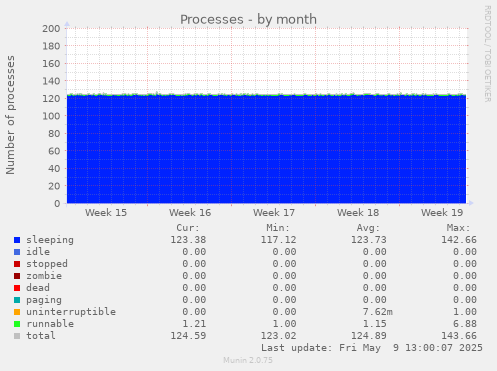The height and width of the screenshot is (371, 497).
Task: Click runnable current value 1.21
Action: (x=194, y=324)
